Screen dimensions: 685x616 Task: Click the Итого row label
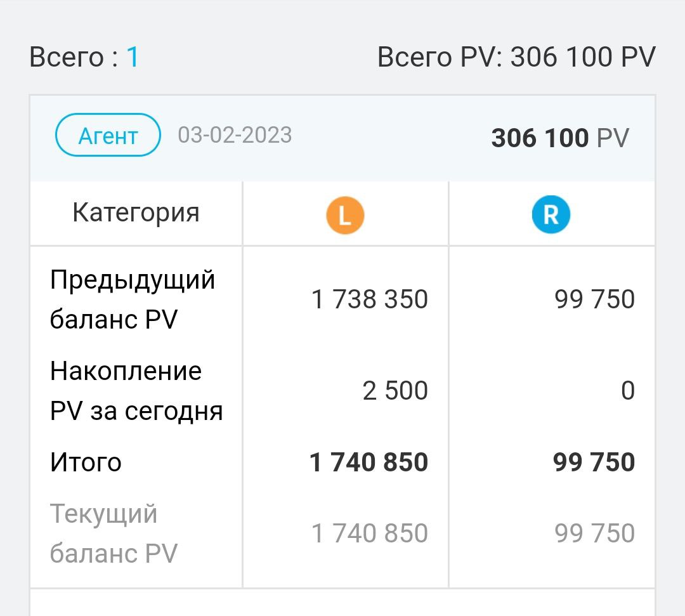[86, 462]
